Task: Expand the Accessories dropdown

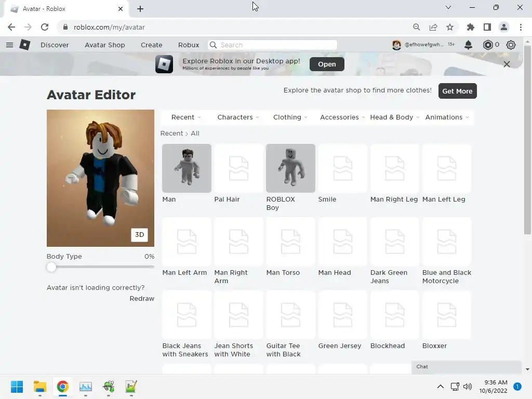Action: (342, 117)
